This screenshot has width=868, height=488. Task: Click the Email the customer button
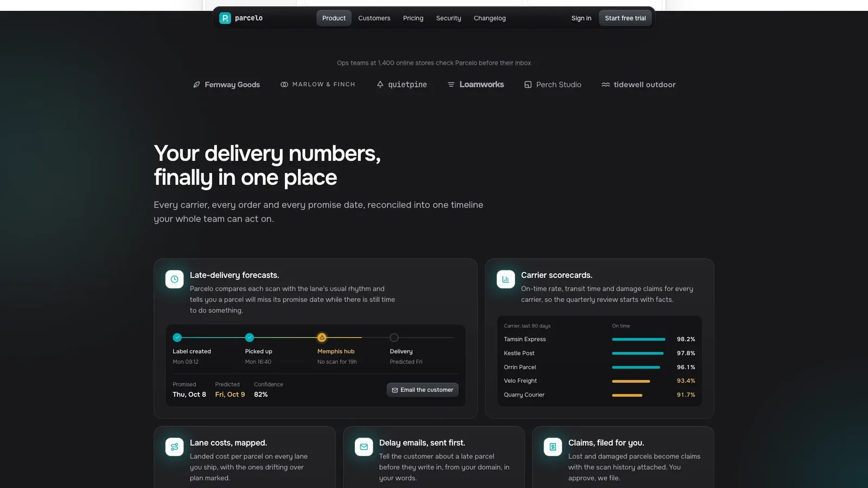point(423,390)
